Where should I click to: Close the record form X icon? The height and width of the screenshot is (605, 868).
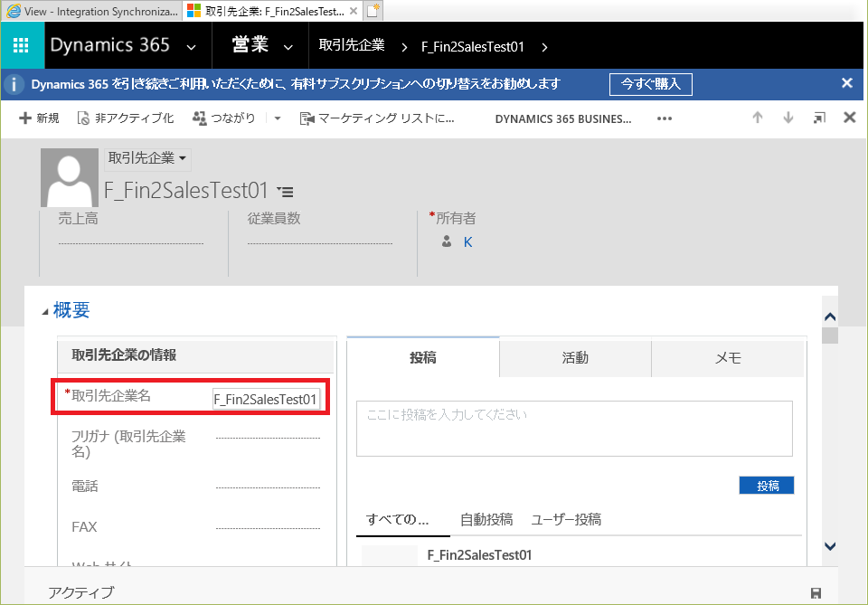point(849,118)
